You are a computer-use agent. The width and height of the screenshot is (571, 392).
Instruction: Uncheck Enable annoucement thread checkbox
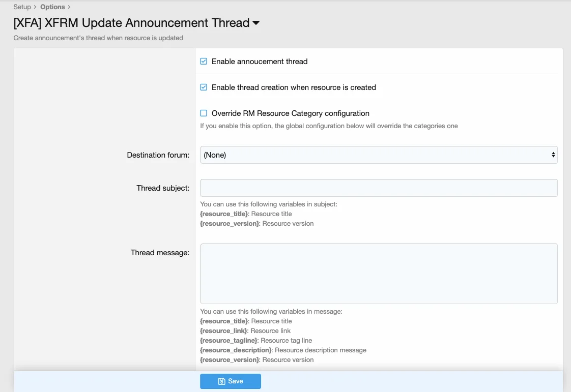[204, 61]
